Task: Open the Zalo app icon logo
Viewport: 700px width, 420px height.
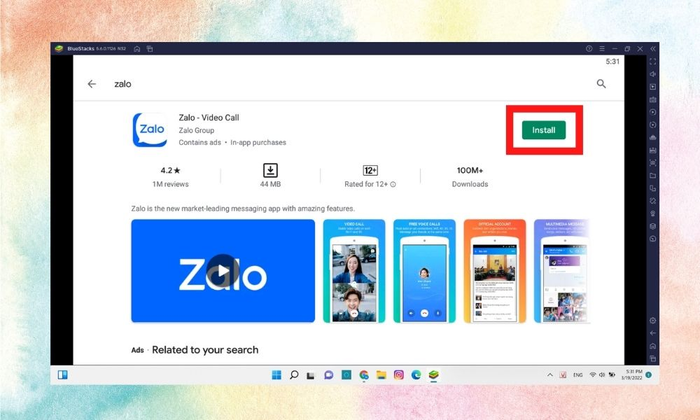Action: (x=150, y=130)
